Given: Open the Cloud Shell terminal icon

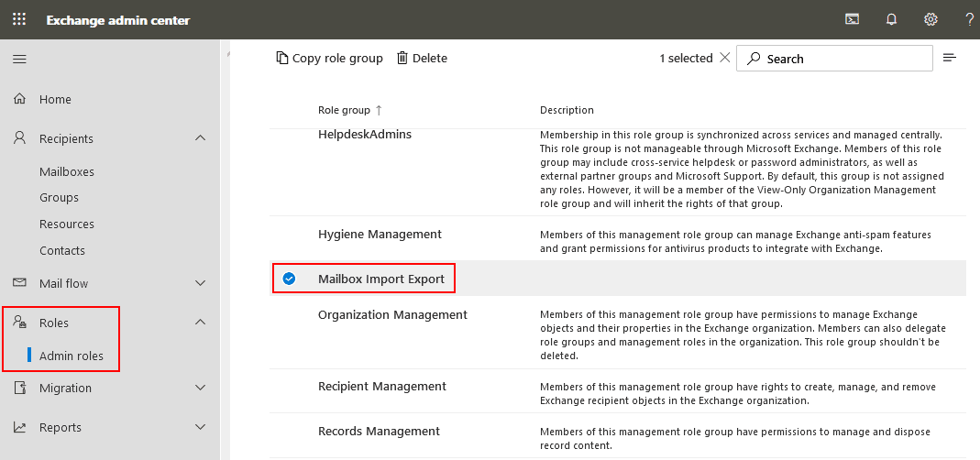Looking at the screenshot, I should 852,19.
